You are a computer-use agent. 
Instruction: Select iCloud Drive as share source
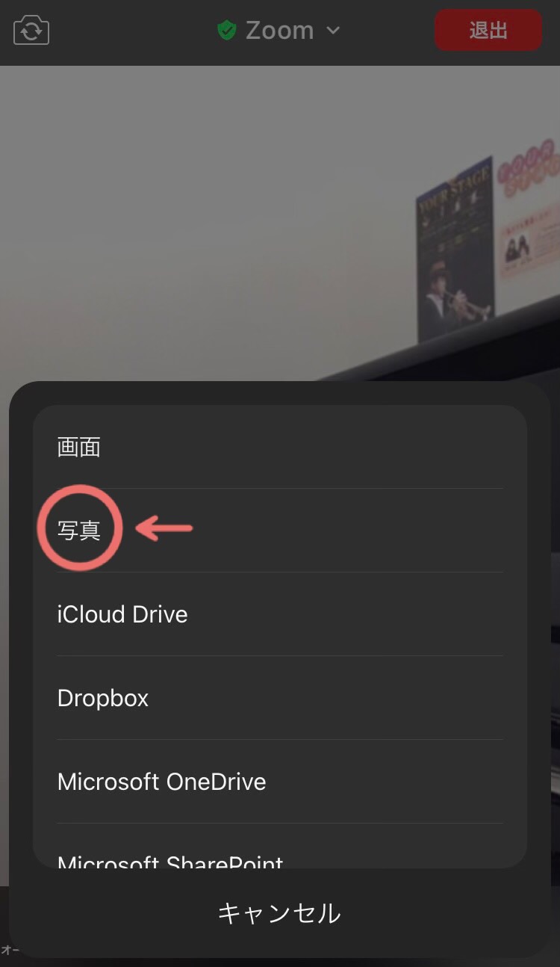point(280,614)
